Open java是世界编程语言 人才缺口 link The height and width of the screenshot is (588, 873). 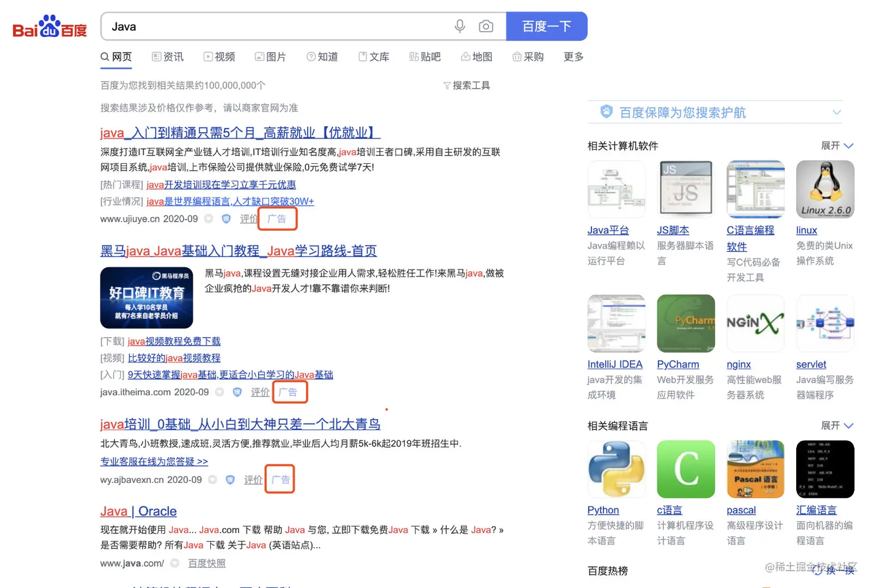click(x=230, y=201)
